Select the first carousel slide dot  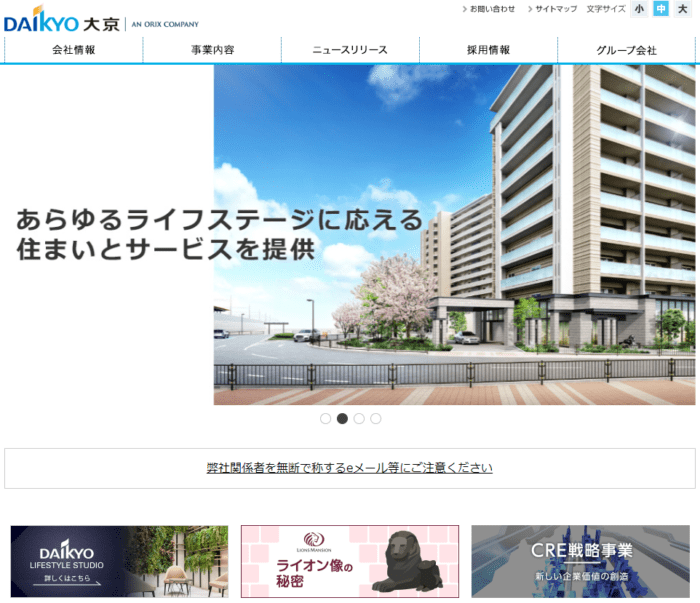325,419
